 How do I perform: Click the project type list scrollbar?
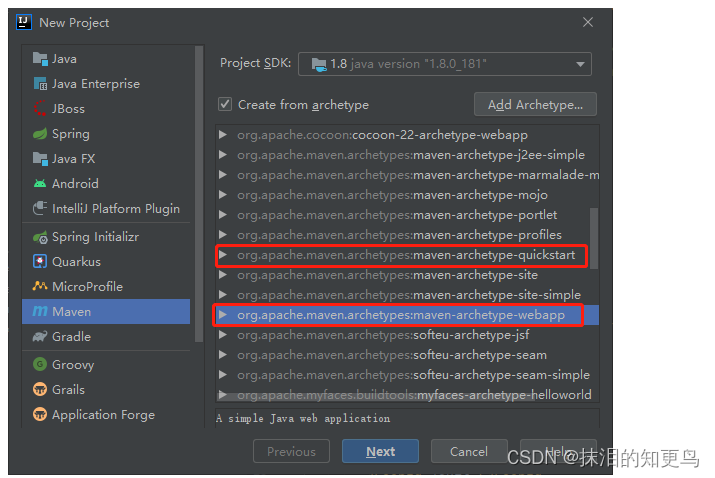click(x=199, y=194)
